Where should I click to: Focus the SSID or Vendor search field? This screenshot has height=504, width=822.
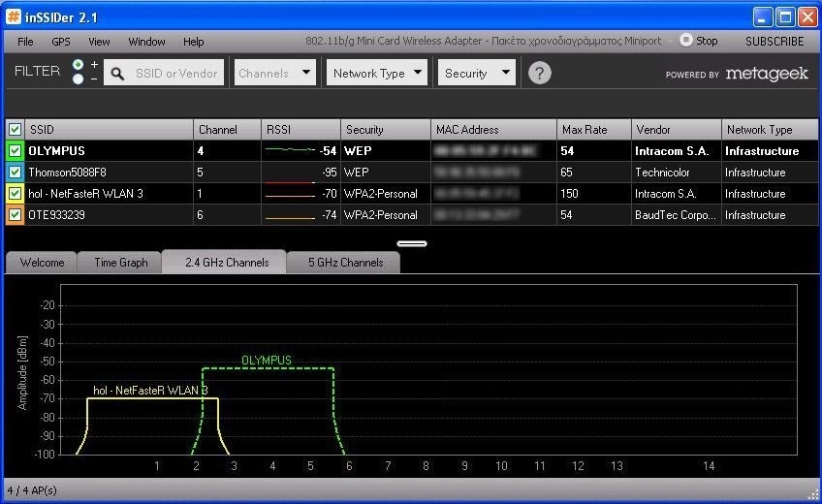[164, 73]
